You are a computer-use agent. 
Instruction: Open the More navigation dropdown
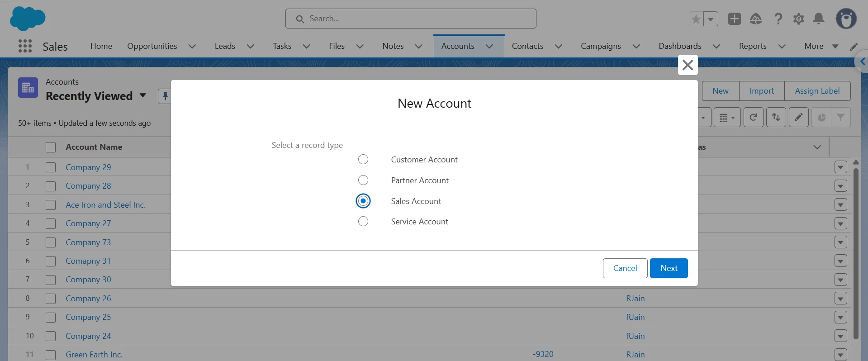click(x=821, y=46)
